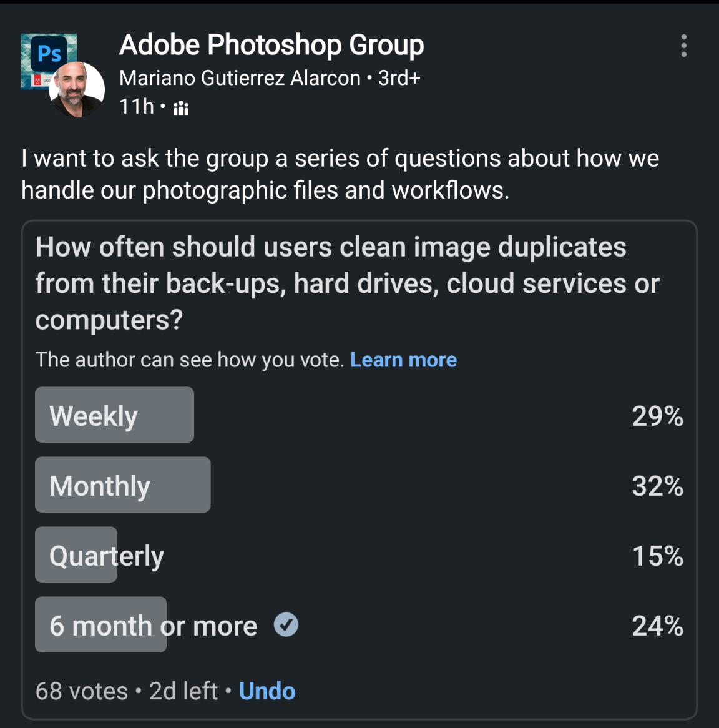Click the 11h post timestamp
The width and height of the screenshot is (719, 728).
[x=136, y=107]
